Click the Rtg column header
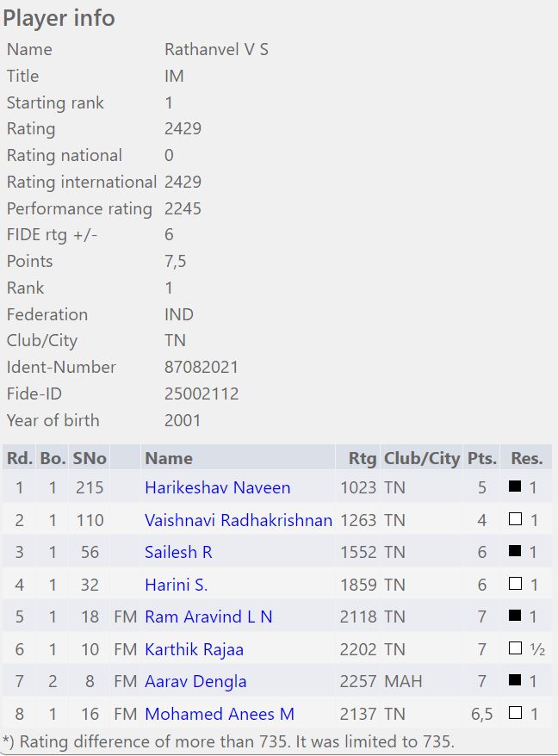Image resolution: width=558 pixels, height=756 pixels. click(362, 458)
